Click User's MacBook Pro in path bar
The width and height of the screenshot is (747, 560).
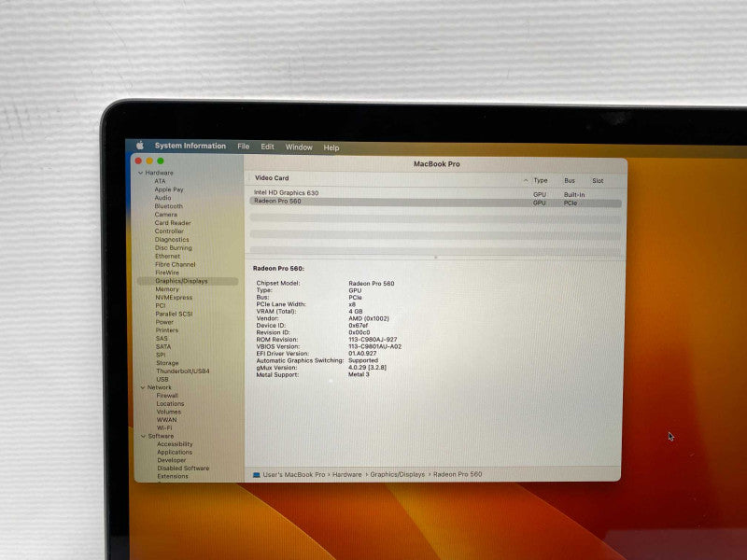coord(294,475)
